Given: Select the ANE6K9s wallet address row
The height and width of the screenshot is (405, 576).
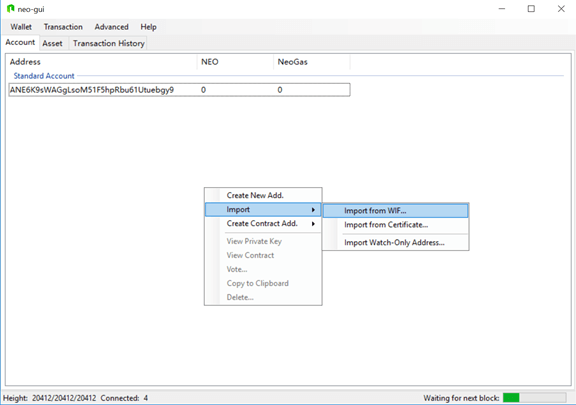Looking at the screenshot, I should [x=179, y=90].
